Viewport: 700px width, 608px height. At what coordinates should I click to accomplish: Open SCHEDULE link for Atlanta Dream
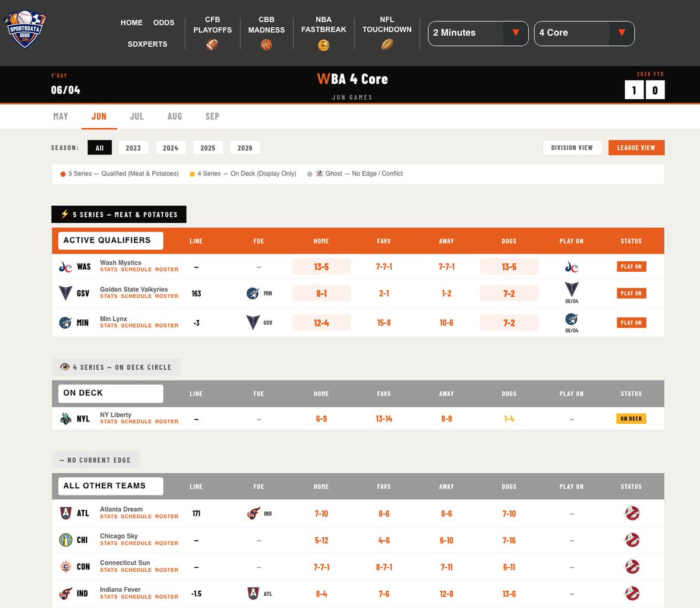coord(136,516)
